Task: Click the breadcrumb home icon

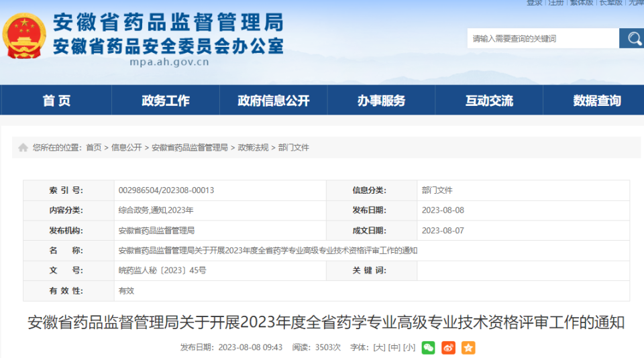Action: point(23,147)
